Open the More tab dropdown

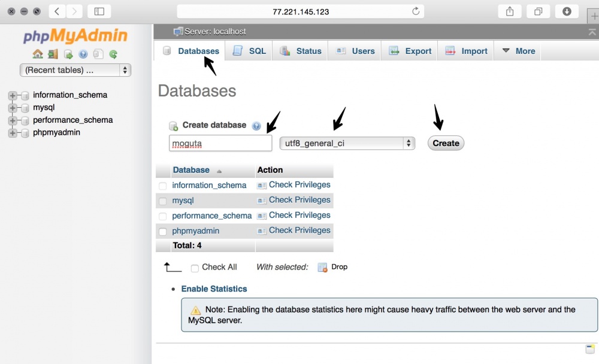(518, 51)
